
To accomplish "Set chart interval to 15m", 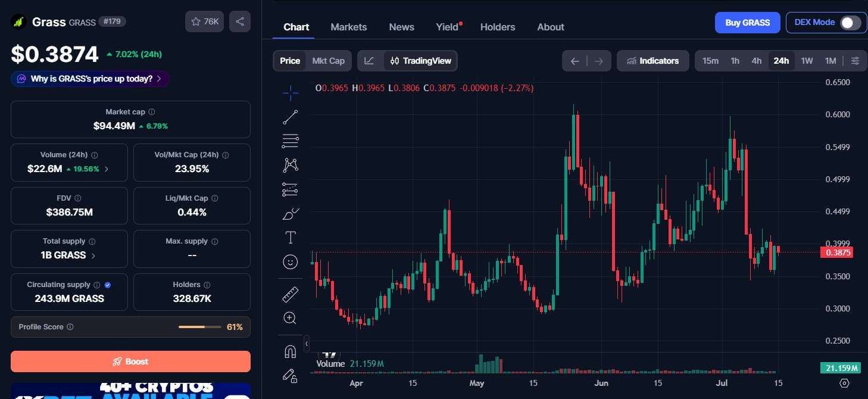I will (710, 61).
